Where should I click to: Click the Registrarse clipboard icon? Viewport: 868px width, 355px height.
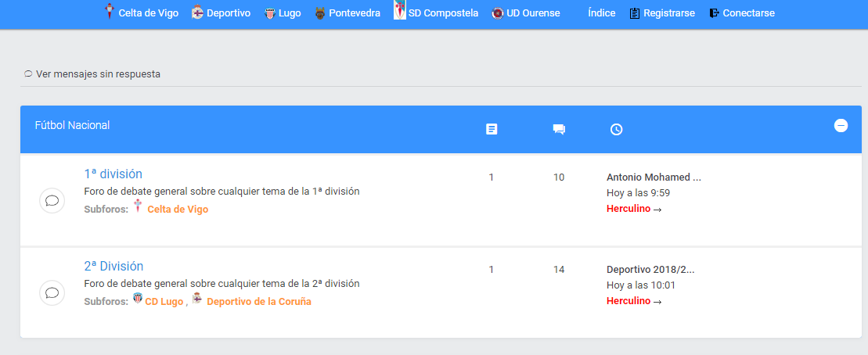tap(635, 13)
